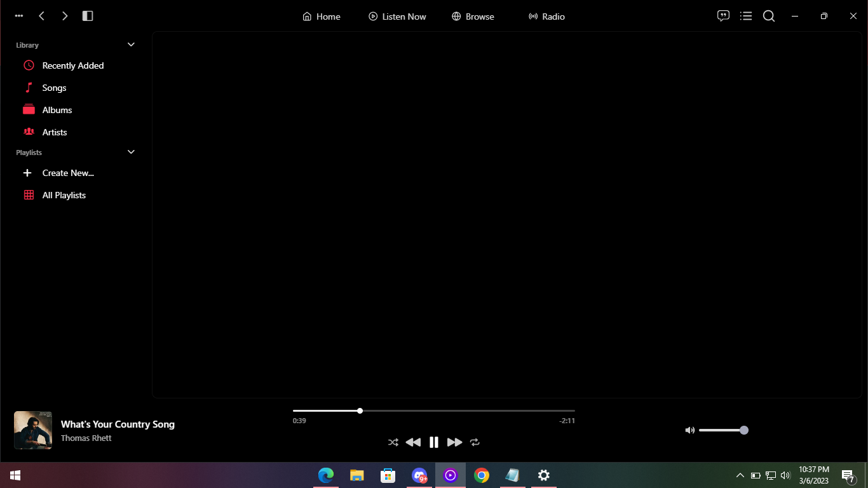Enable shuffle playback
This screenshot has width=868, height=488.
point(393,442)
